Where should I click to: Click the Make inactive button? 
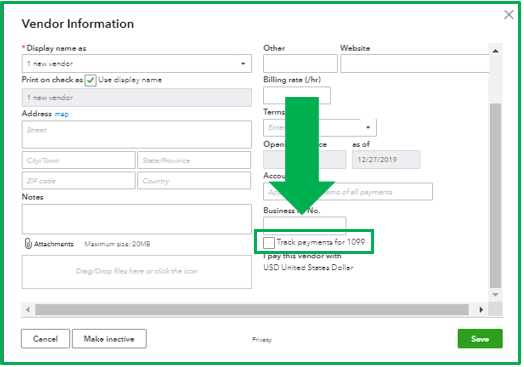pyautogui.click(x=109, y=339)
